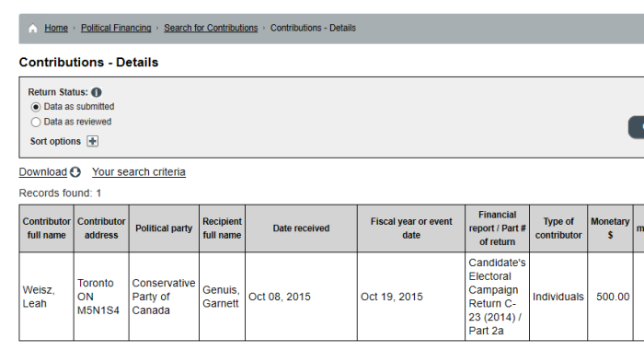Viewport: 644px width, 351px height.
Task: Select Data as reviewed radio button
Action: pyautogui.click(x=36, y=123)
